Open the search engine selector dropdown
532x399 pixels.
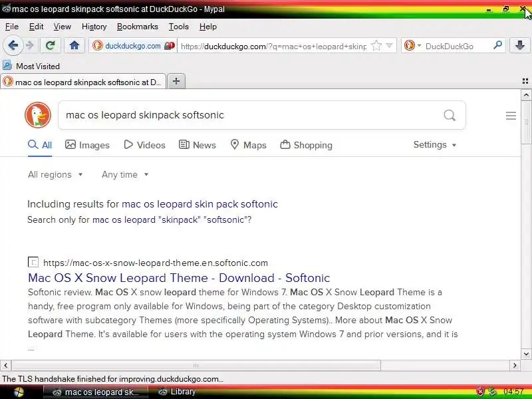click(413, 45)
